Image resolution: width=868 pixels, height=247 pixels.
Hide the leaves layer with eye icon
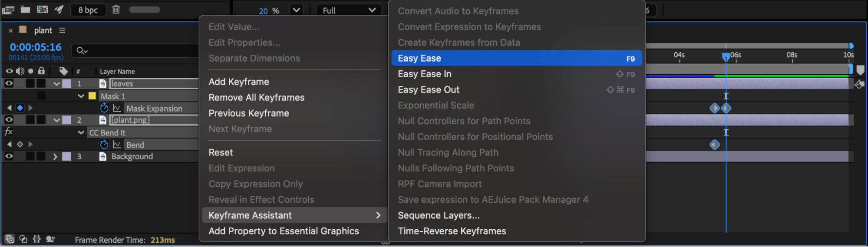(x=9, y=83)
